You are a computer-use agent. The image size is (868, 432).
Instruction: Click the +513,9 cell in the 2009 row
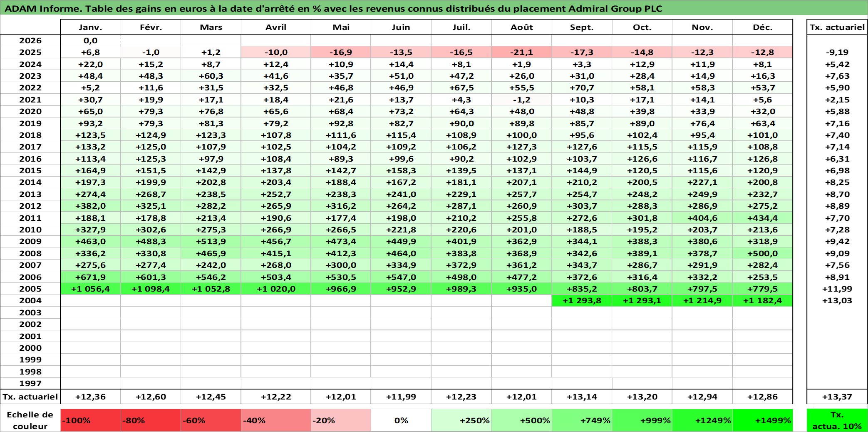coord(211,241)
